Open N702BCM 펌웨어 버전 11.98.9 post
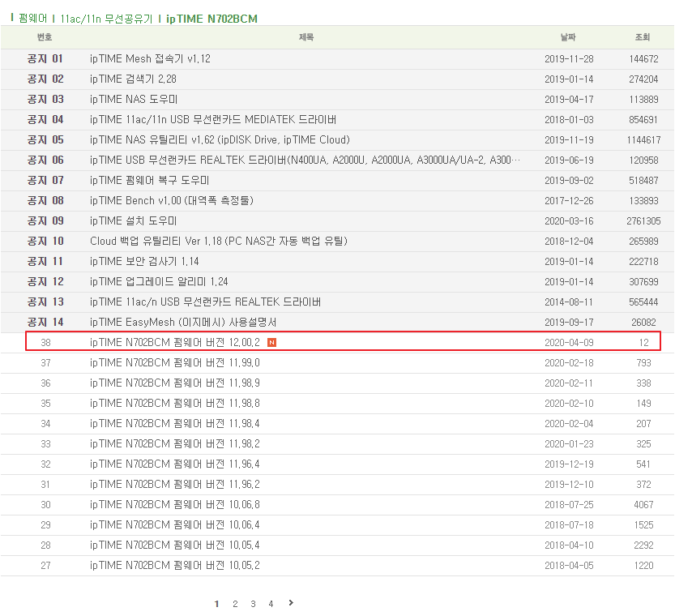This screenshot has width=675, height=616. tap(175, 383)
